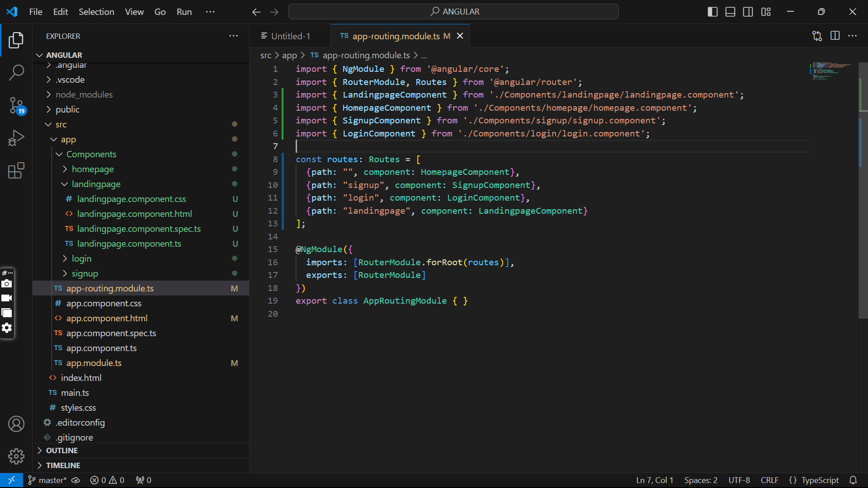Open Source Control view with 19 changes

16,105
